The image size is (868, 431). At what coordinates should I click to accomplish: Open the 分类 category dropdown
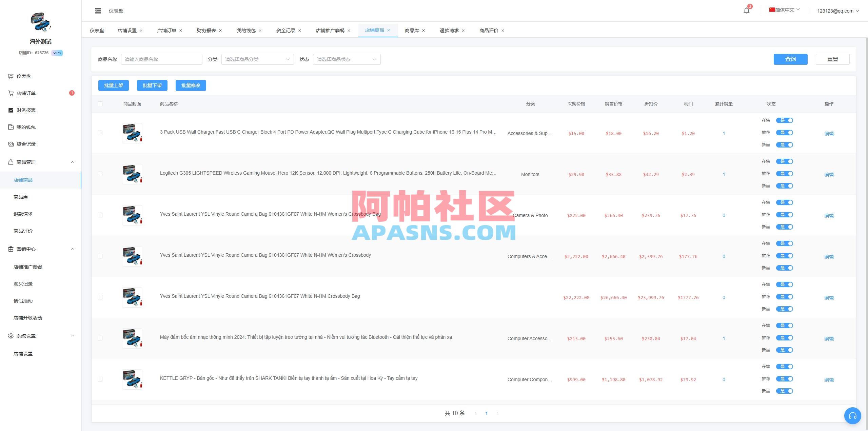tap(257, 59)
